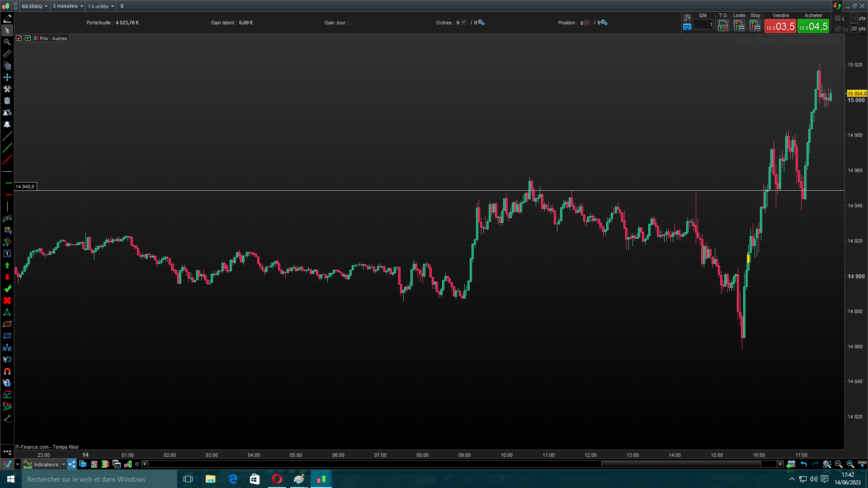Toggle the Sg stop checkbox
The height and width of the screenshot is (488, 868).
[838, 28]
